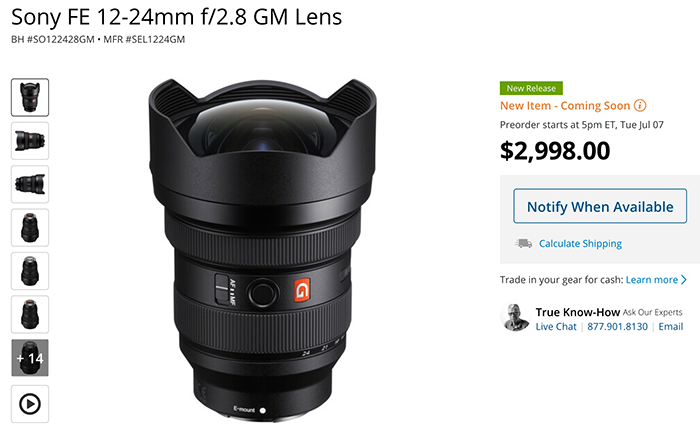This screenshot has width=700, height=436.
Task: Click the shipping truck icon
Action: (x=523, y=244)
